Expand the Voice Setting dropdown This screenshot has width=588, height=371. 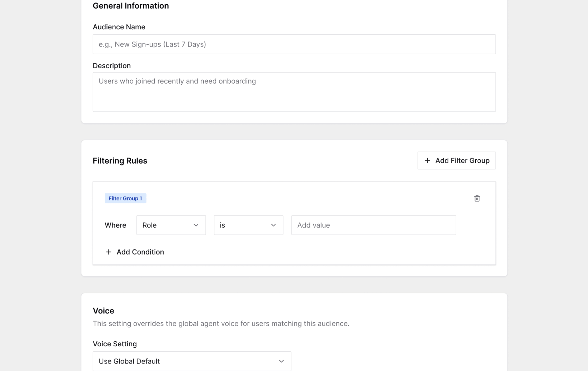[x=192, y=361]
